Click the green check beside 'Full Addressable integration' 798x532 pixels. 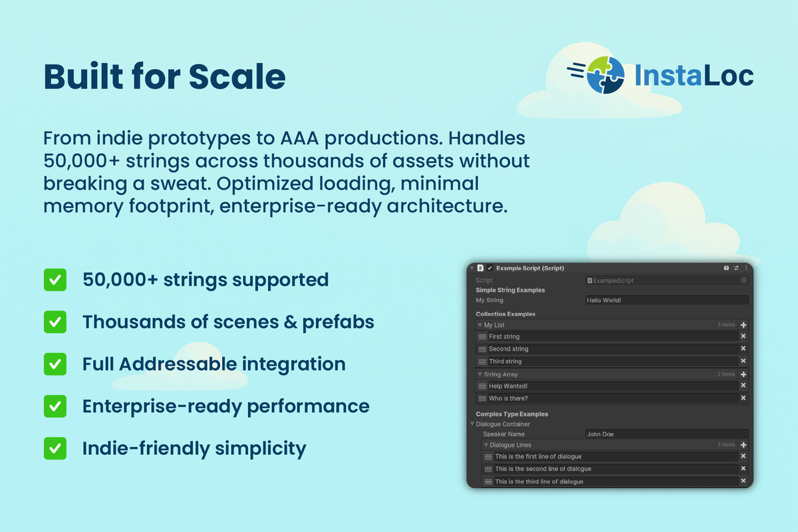55,364
